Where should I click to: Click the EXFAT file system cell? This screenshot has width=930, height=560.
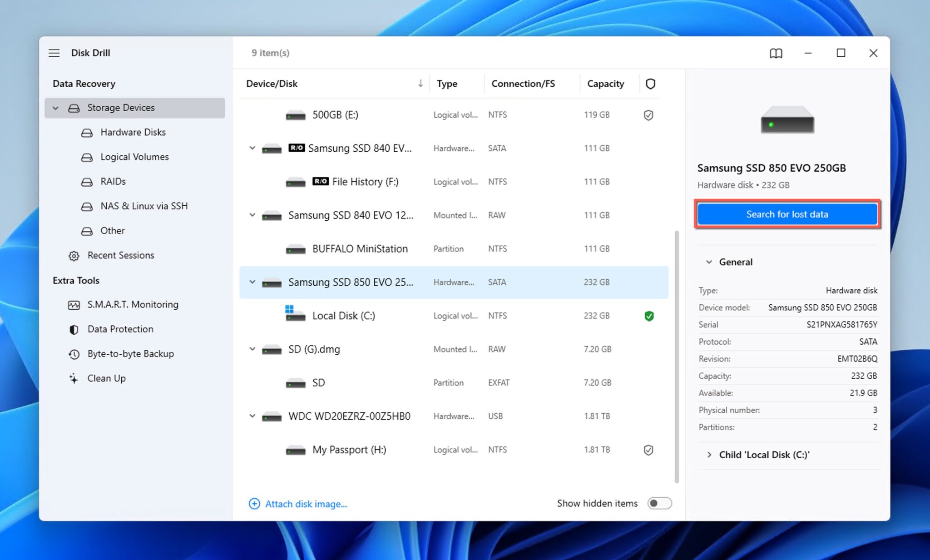pos(499,382)
